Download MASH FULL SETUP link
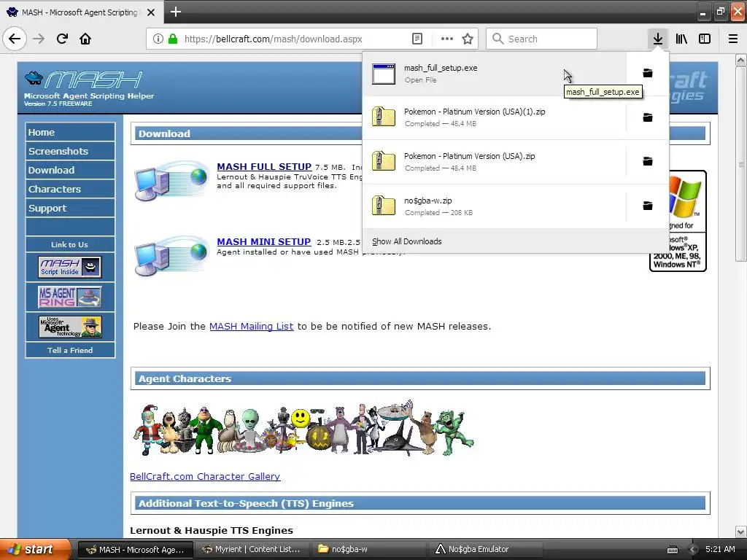Viewport: 747px width, 560px height. 264,167
